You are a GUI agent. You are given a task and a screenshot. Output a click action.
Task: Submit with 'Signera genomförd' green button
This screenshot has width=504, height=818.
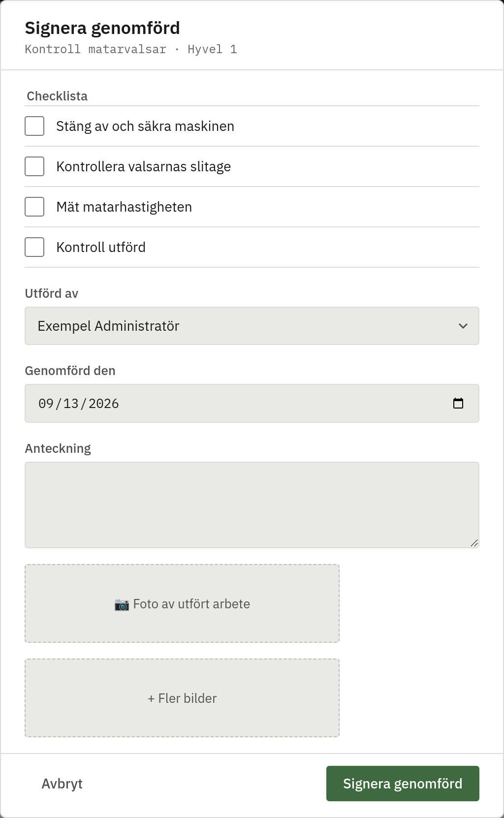403,784
